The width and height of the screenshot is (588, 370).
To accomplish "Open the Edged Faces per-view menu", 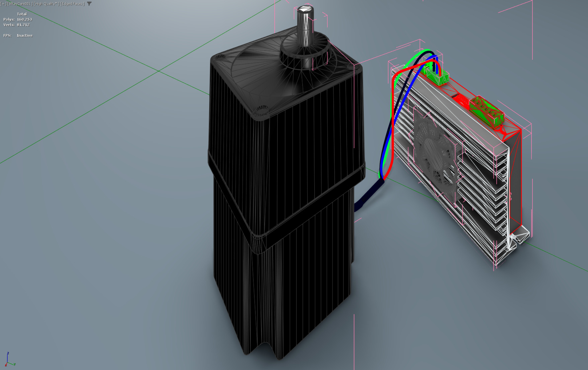I will 72,4.
